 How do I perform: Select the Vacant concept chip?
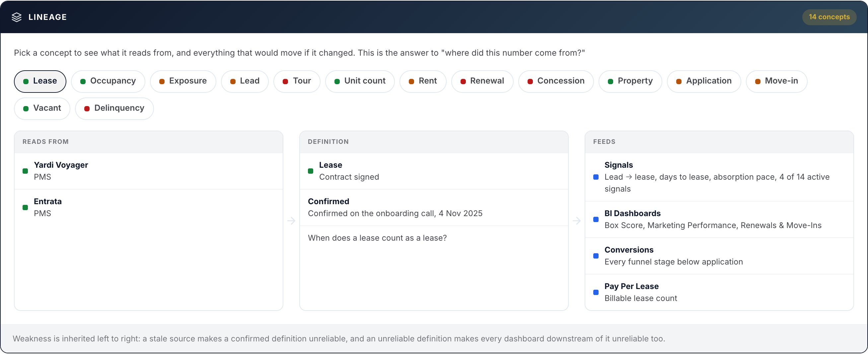[42, 108]
